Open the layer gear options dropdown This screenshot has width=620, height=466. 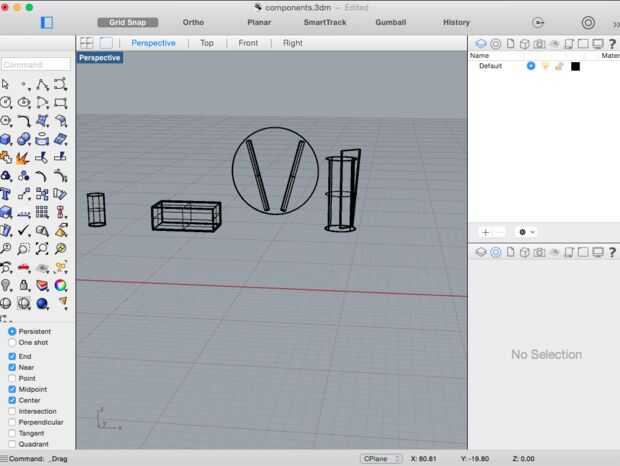point(526,231)
